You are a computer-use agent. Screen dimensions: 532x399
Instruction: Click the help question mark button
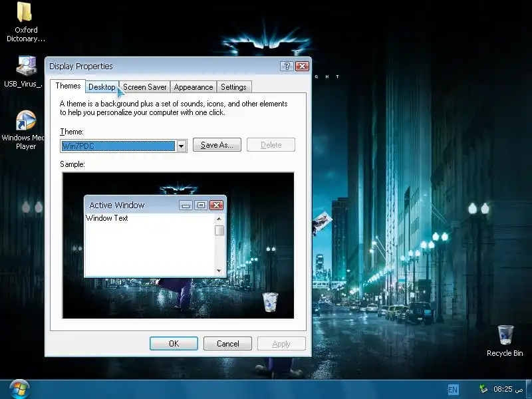287,66
